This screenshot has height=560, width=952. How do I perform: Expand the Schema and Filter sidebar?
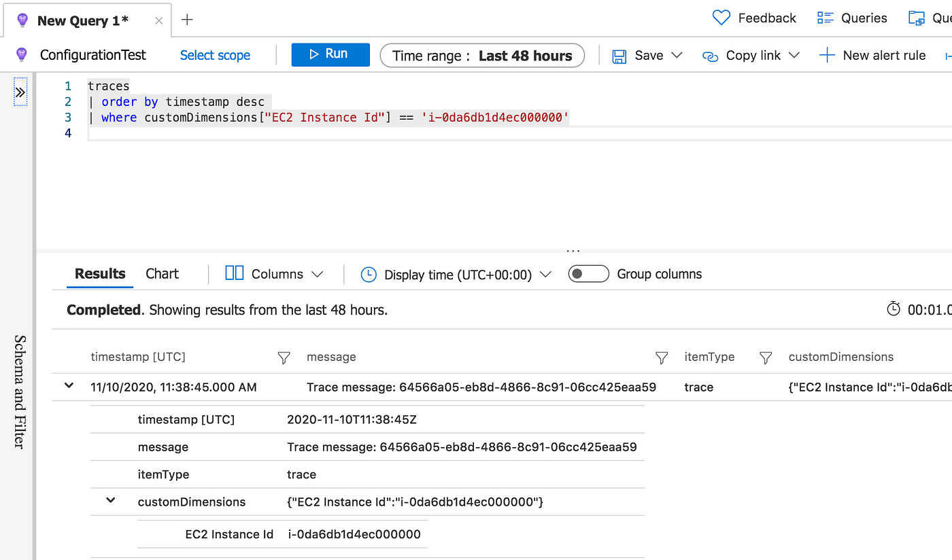pos(20,91)
